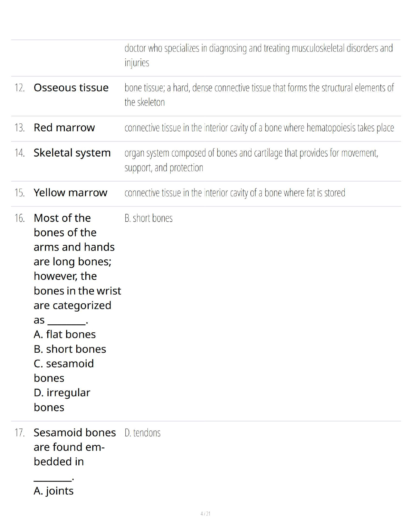
Task: Click the hematopoiesis definition for red marrow
Action: 259,128
